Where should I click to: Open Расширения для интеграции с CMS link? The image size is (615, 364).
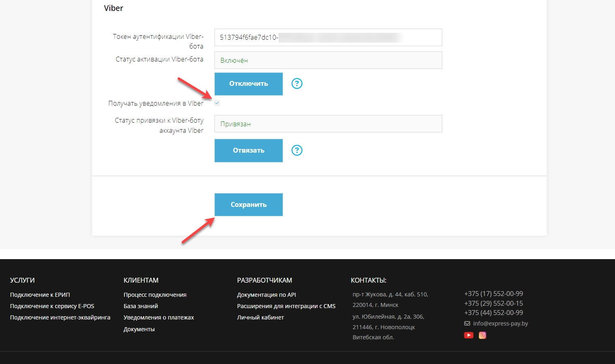[x=286, y=306]
